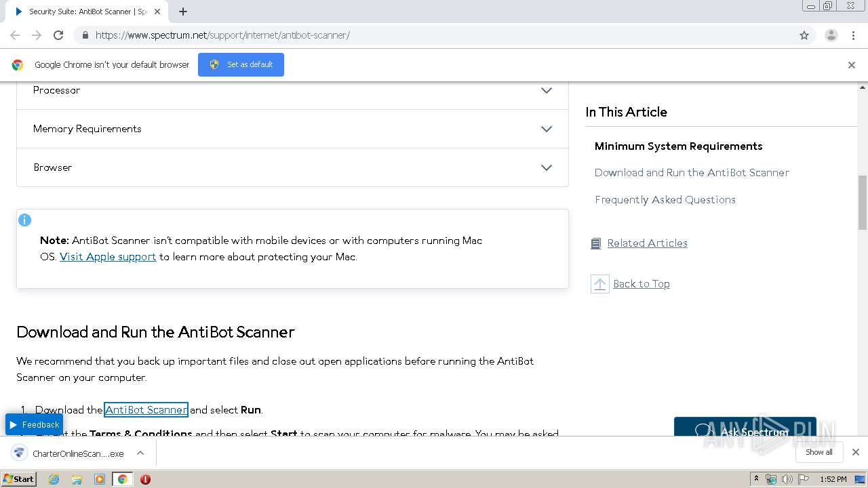Click the browser forward arrow
This screenshot has height=488, width=868.
pos(37,35)
